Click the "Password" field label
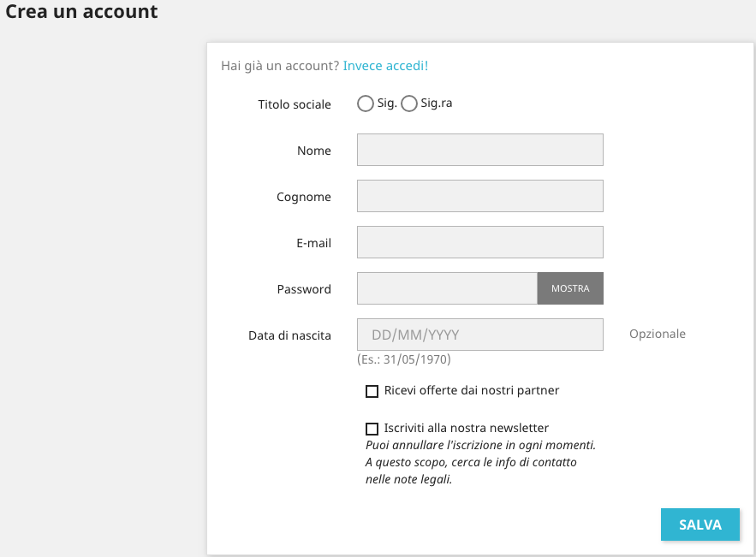The width and height of the screenshot is (756, 557). coord(304,289)
